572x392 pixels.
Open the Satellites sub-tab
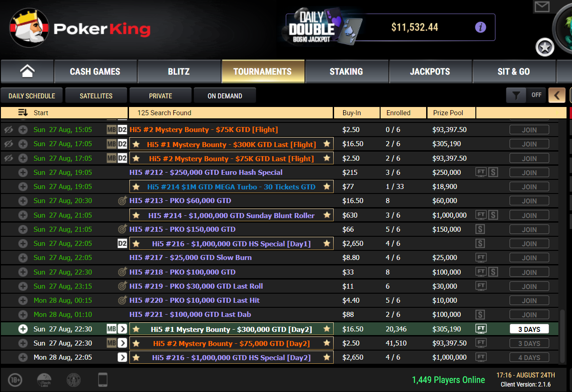(x=96, y=96)
